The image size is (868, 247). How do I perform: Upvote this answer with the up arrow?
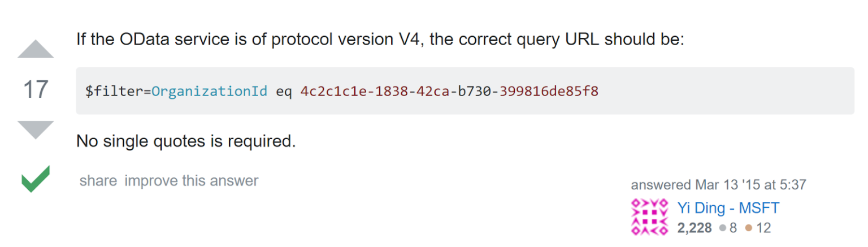click(36, 50)
